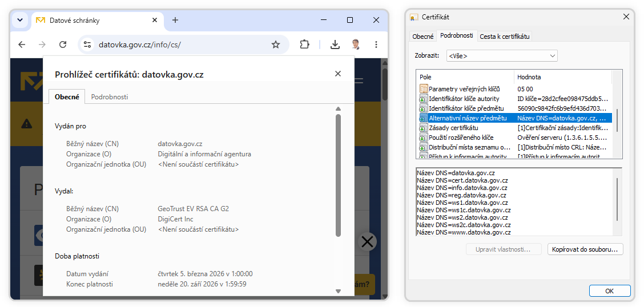Click the Použití rozšířeného klíče extension icon
644x307 pixels.
pos(424,138)
